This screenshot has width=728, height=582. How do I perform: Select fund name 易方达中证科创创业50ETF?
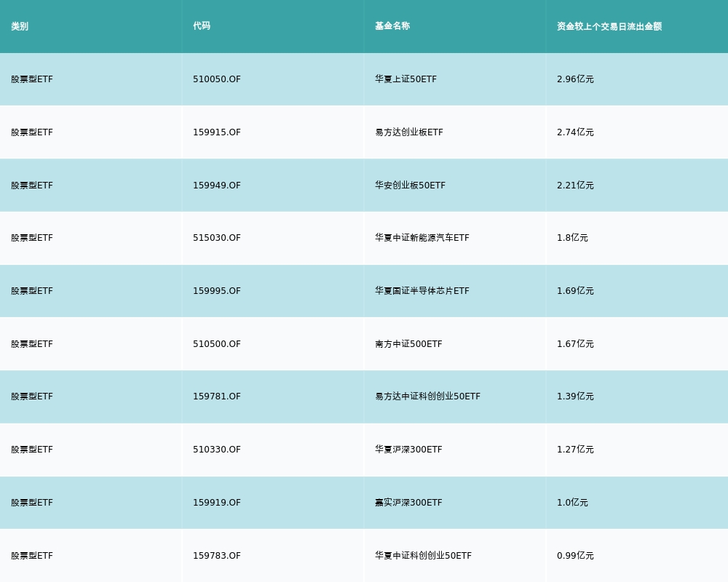[427, 396]
